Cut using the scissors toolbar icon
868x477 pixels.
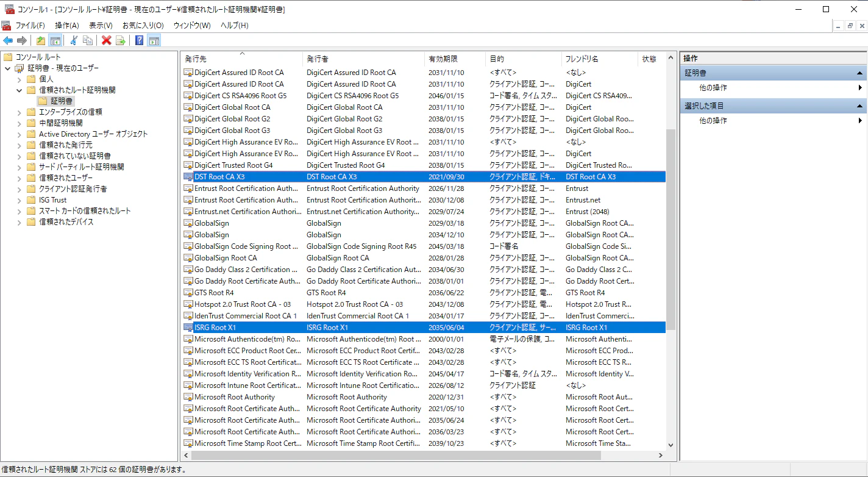click(x=74, y=41)
